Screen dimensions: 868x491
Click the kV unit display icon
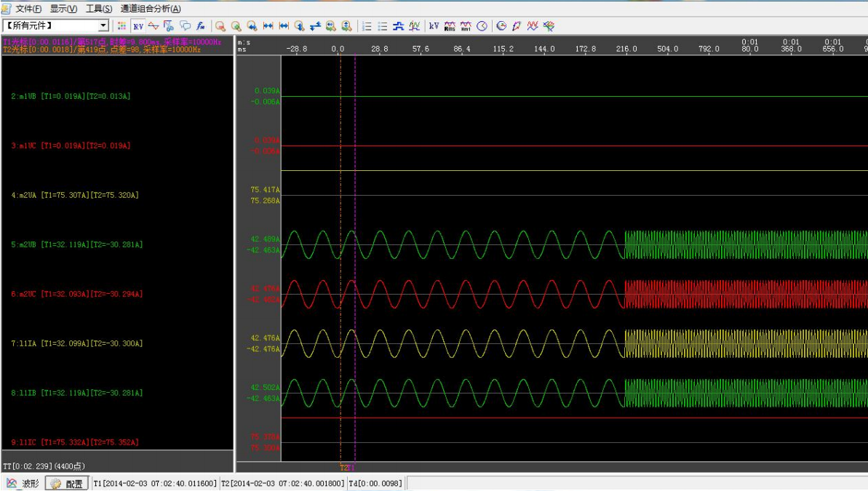pos(434,26)
